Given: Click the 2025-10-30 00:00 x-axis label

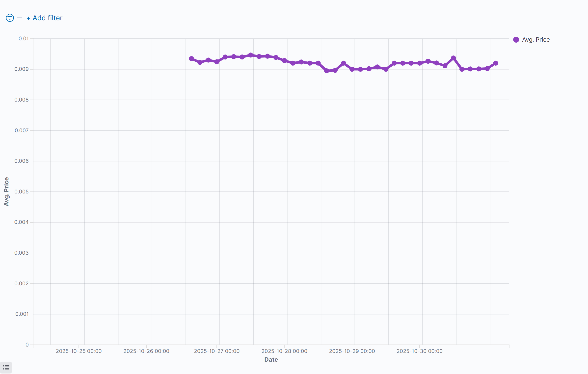Looking at the screenshot, I should 420,351.
